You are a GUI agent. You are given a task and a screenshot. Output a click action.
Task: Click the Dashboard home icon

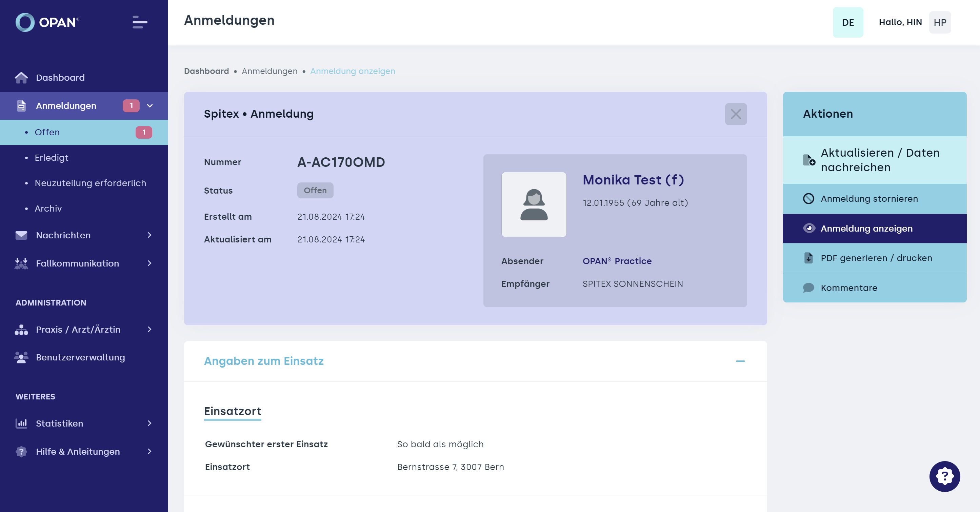[x=21, y=78]
